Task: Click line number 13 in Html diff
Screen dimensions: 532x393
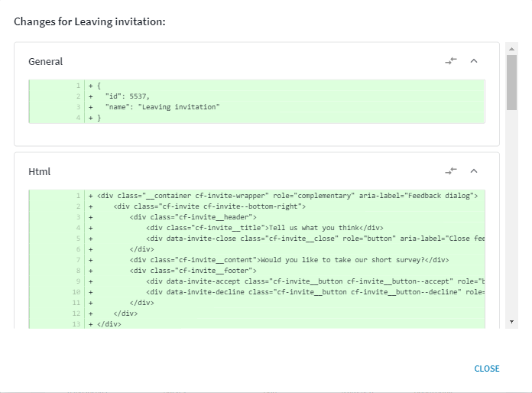Action: tap(76, 324)
